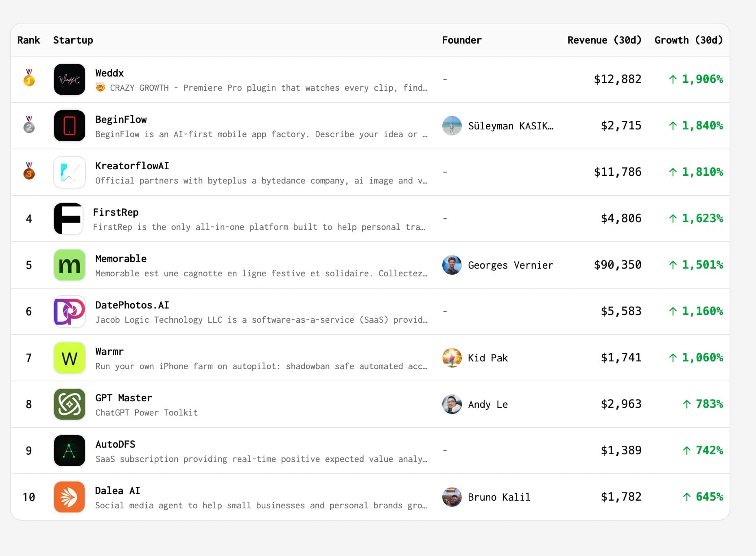
Task: Click the green Memorable logo
Action: [70, 265]
